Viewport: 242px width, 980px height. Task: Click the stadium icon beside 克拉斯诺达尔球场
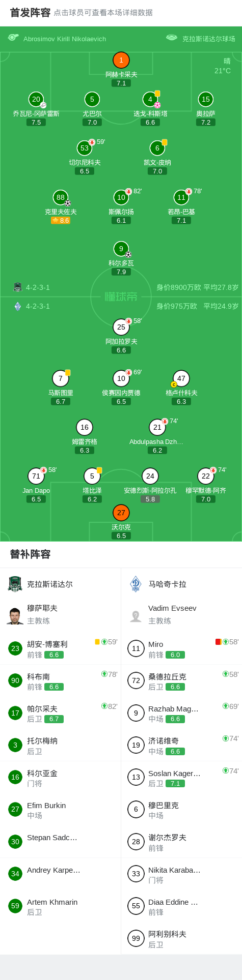click(172, 38)
